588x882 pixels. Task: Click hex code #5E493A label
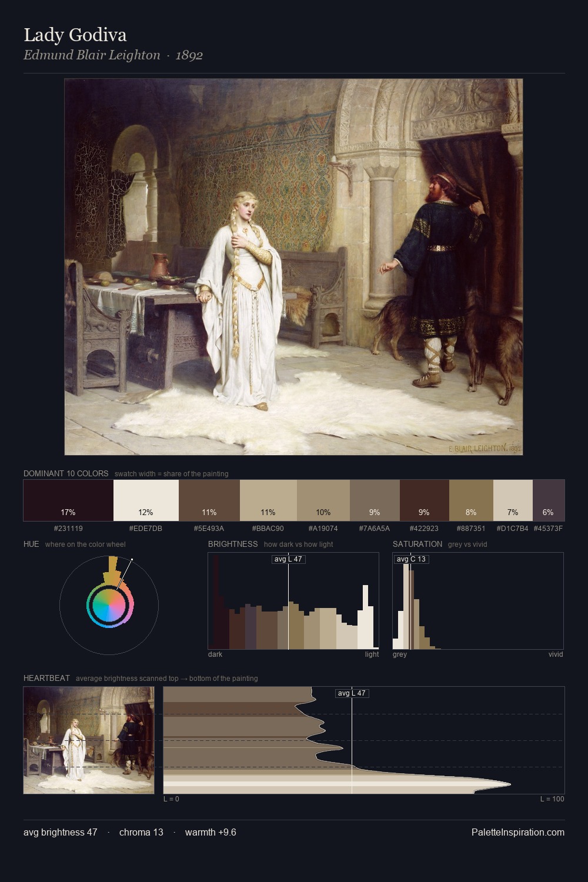209,529
